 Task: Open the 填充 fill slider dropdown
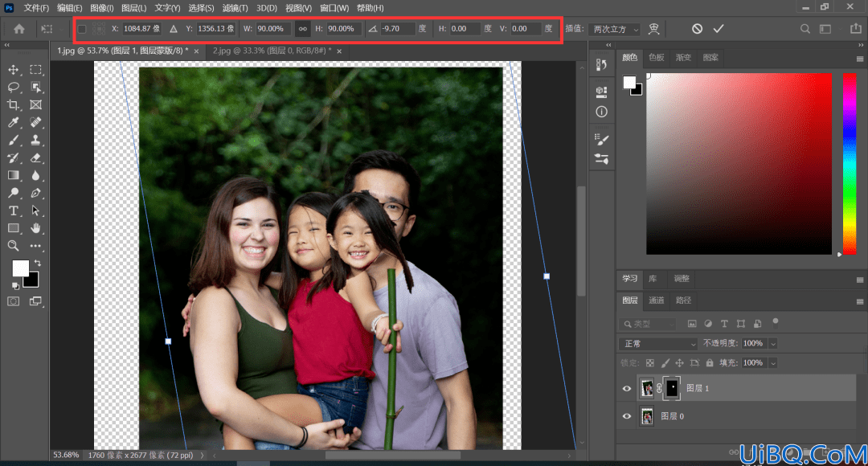click(x=773, y=363)
